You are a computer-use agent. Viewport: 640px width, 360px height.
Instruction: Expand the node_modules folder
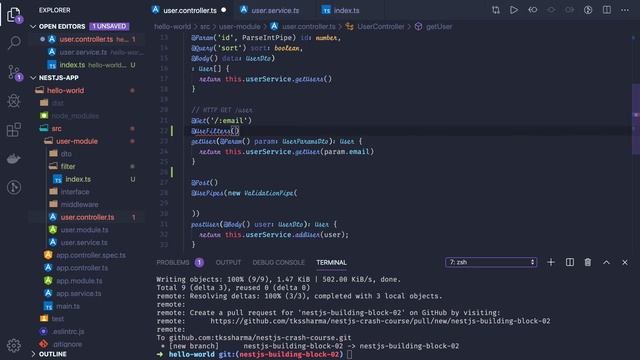75,116
